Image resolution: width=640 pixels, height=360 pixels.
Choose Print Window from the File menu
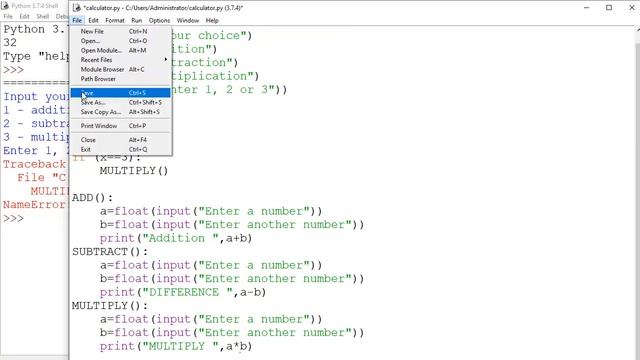(120, 126)
